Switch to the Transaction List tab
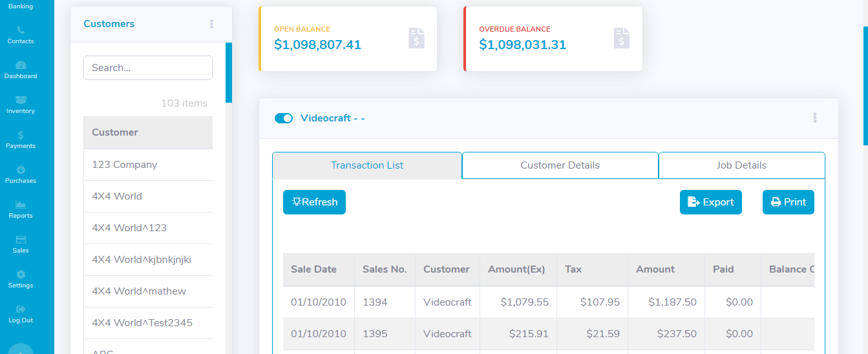 coord(367,165)
